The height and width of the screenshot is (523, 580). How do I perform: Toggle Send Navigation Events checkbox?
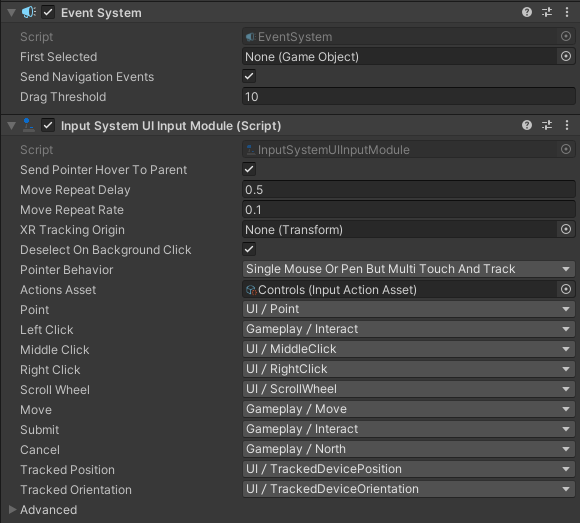(x=249, y=76)
